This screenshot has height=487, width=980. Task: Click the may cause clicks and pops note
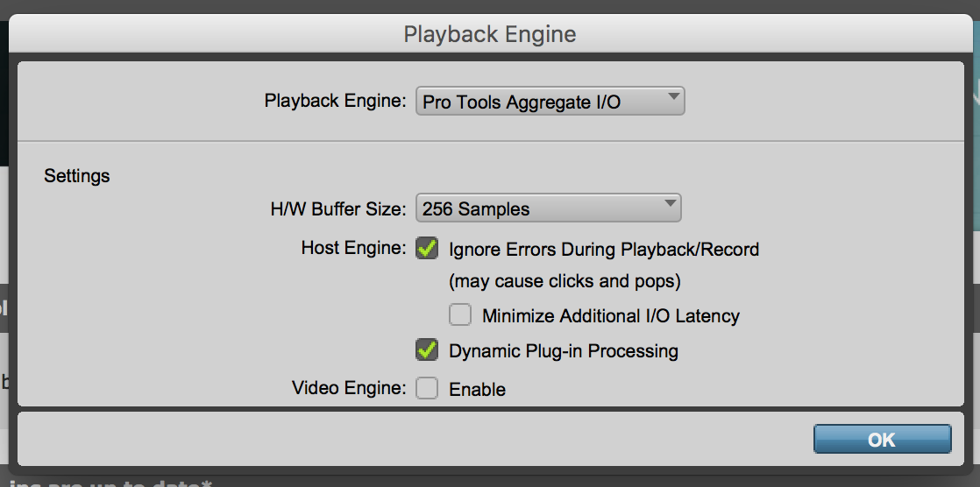pos(565,282)
